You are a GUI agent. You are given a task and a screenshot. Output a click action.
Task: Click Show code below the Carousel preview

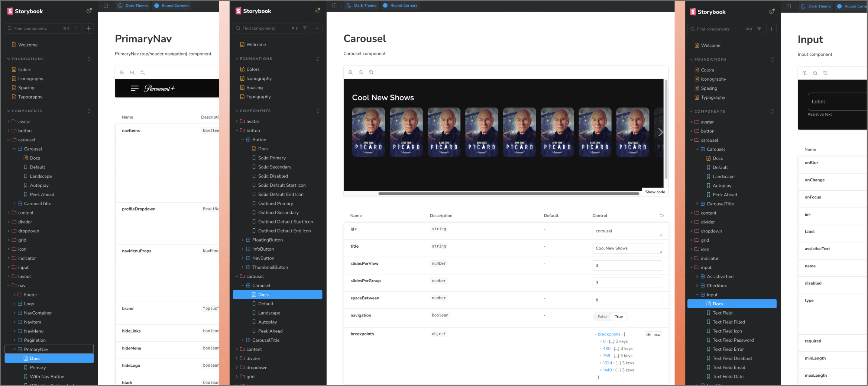(655, 192)
